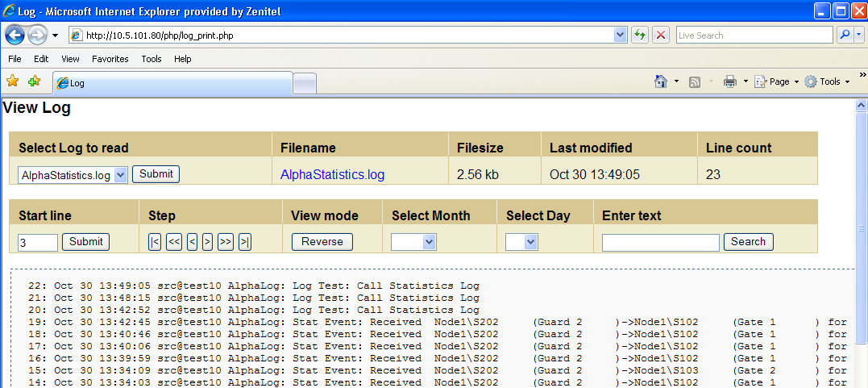Click the Live Search magnifier icon
The height and width of the screenshot is (388, 868).
tap(845, 35)
